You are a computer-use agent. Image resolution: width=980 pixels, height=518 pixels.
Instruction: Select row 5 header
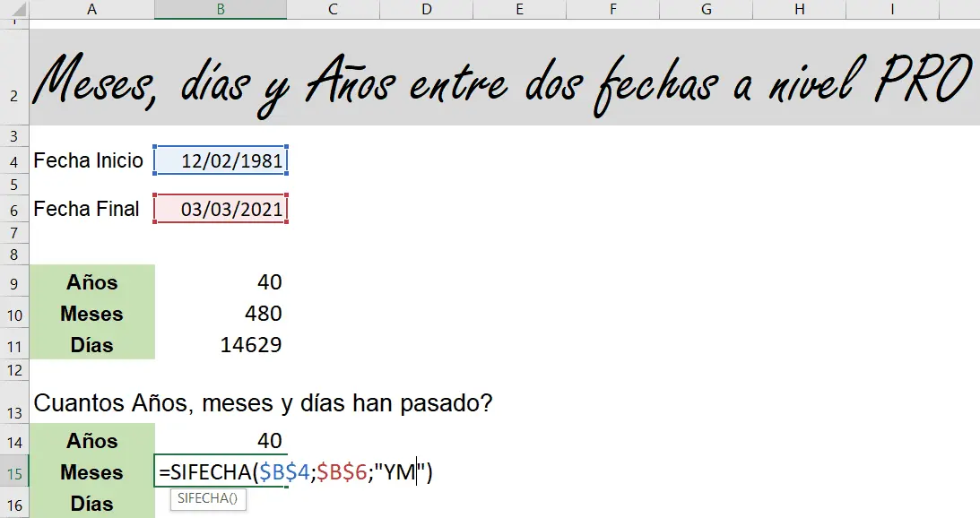pyautogui.click(x=14, y=185)
